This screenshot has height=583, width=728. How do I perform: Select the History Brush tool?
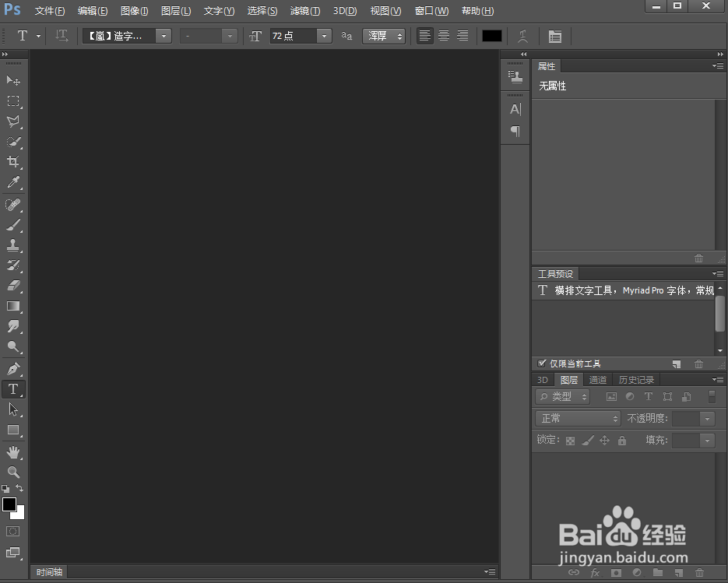pos(13,265)
